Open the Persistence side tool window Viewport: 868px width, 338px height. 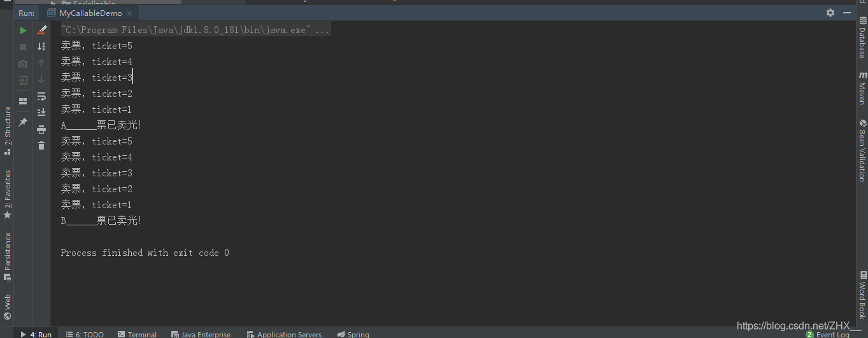8,257
